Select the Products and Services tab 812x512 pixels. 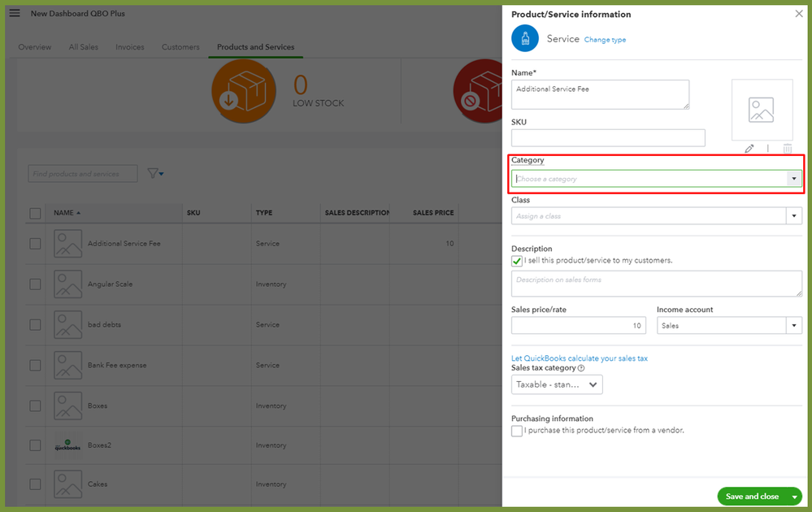point(255,47)
